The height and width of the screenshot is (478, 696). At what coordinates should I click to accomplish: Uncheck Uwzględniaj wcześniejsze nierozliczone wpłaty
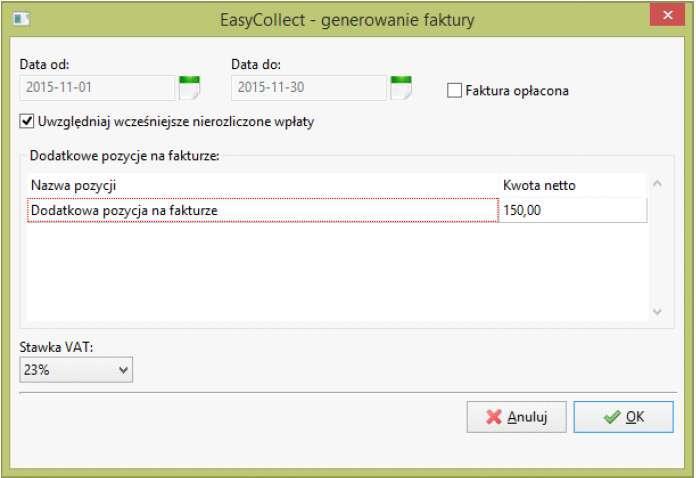[x=27, y=121]
